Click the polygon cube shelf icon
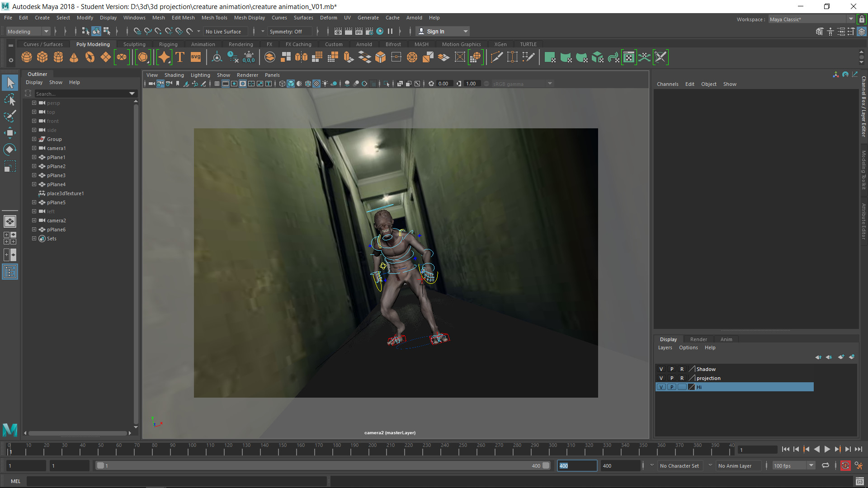Viewport: 868px width, 488px height. (42, 57)
